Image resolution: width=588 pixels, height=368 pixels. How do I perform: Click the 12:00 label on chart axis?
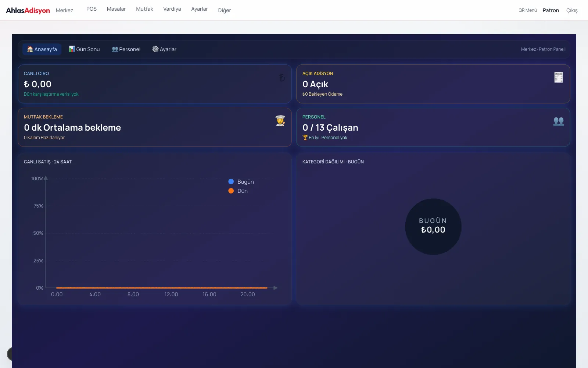(171, 294)
